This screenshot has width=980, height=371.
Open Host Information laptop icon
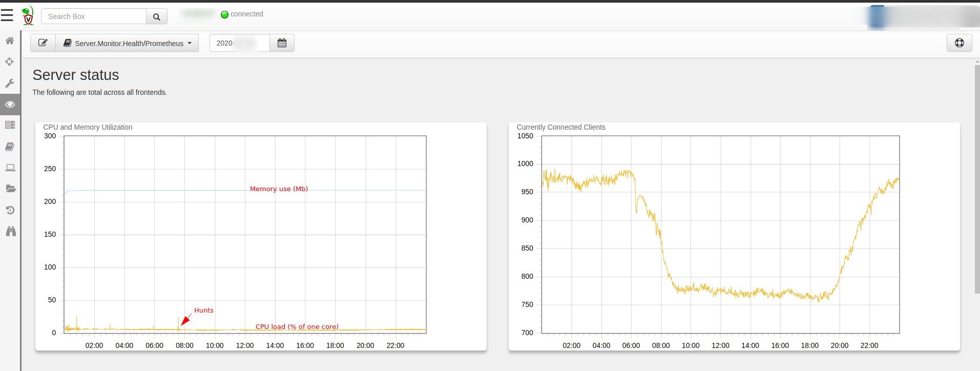click(x=10, y=168)
